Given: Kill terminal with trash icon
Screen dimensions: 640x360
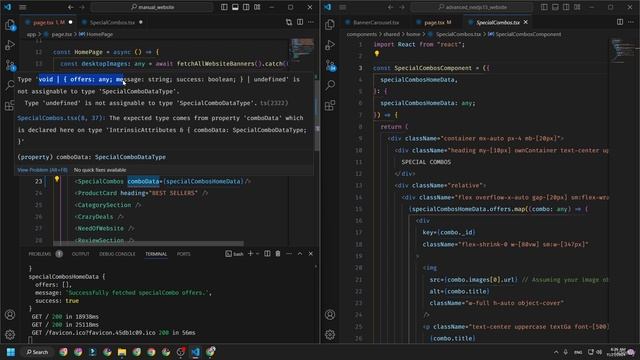Looking at the screenshot, I should pos(278,253).
